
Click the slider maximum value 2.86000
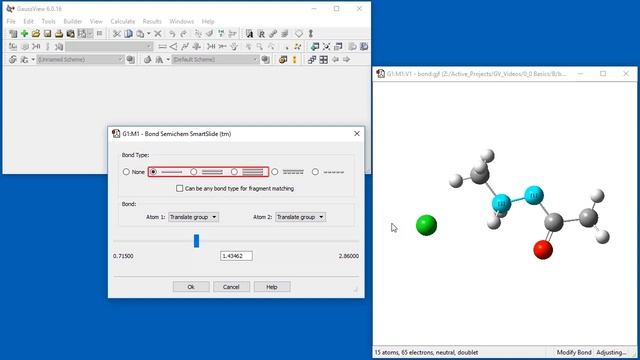click(349, 256)
